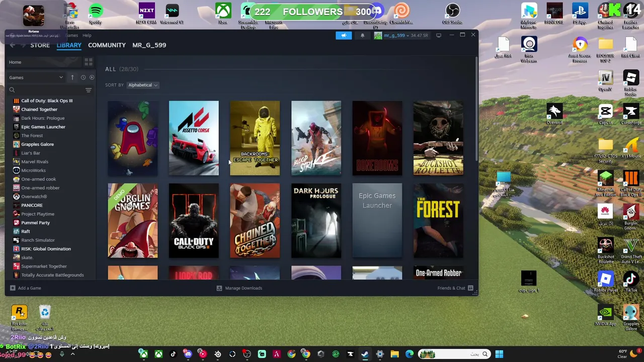644x362 pixels.
Task: Select RISK: Global Domination in sidebar
Action: (x=46, y=249)
